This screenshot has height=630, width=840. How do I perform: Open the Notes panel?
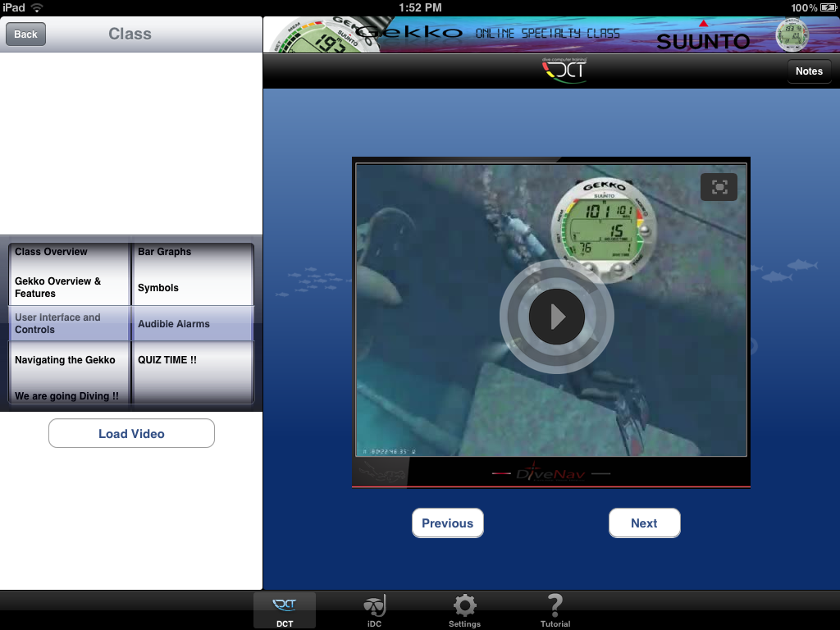pos(809,71)
